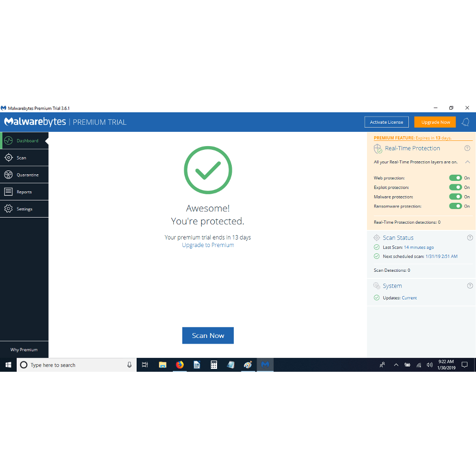Collapse the Real-Time Protection layers chevron
Viewport: 476px width, 476px height.
click(x=467, y=162)
